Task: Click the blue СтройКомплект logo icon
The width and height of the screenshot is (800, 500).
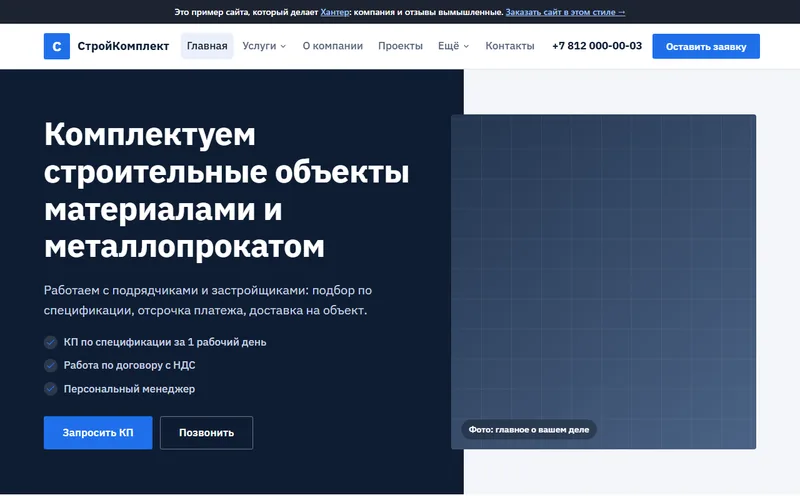Action: pyautogui.click(x=57, y=46)
